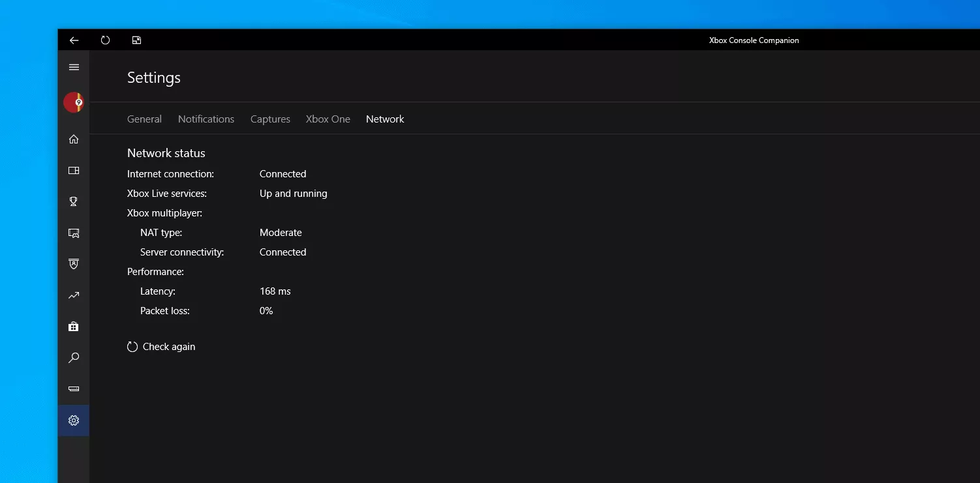Click the 168 ms latency value
This screenshot has height=483, width=980.
(x=275, y=291)
